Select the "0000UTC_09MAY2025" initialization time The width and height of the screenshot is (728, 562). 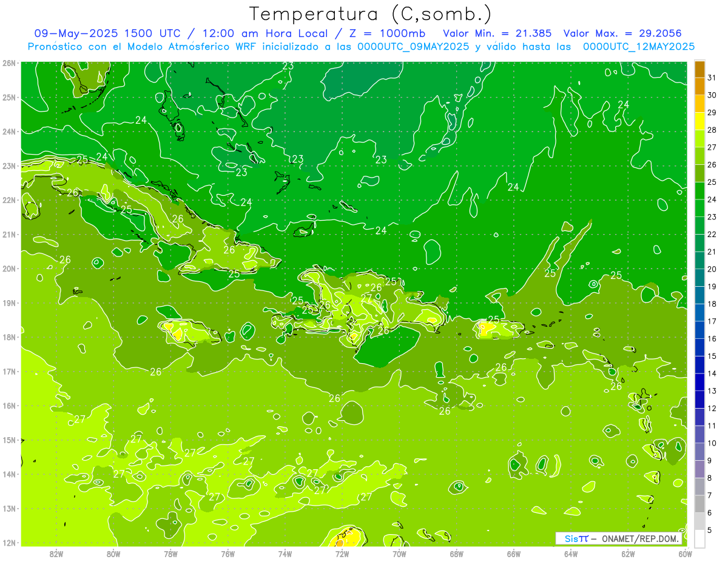(x=413, y=47)
